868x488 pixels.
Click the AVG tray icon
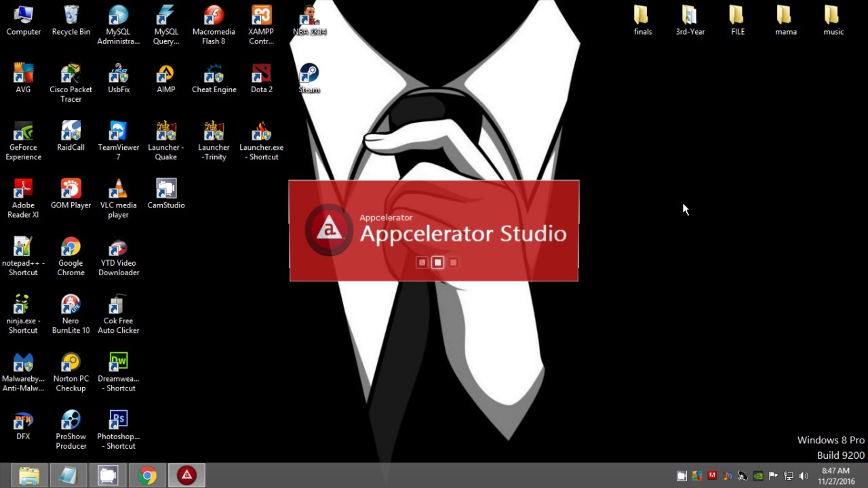(x=696, y=476)
